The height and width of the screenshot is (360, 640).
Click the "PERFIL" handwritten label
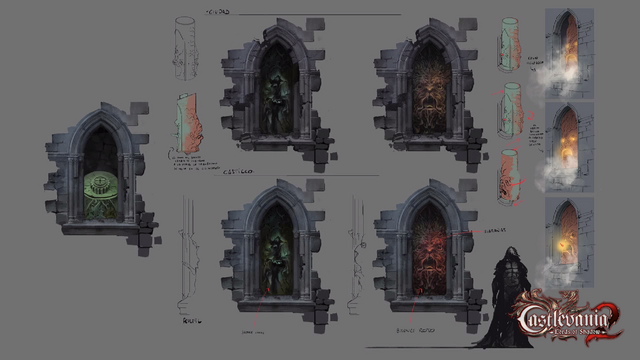tap(192, 321)
